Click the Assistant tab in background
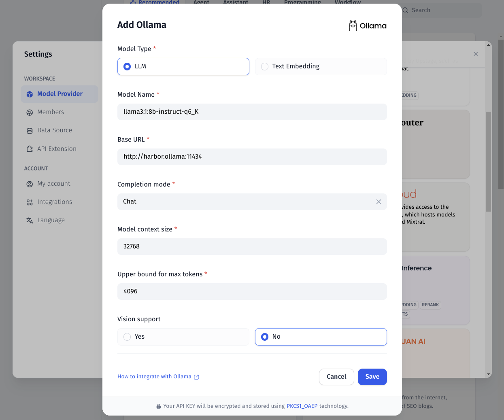The height and width of the screenshot is (420, 504). tap(236, 2)
